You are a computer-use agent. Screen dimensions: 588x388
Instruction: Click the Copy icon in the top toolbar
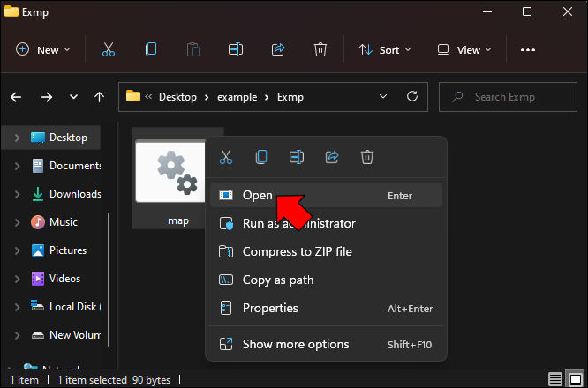[x=151, y=50]
